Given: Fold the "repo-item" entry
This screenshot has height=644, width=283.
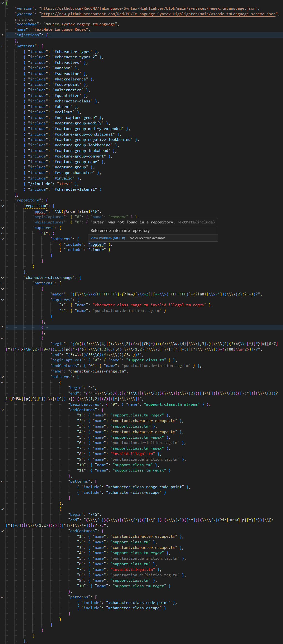Looking at the screenshot, I should pos(2,206).
